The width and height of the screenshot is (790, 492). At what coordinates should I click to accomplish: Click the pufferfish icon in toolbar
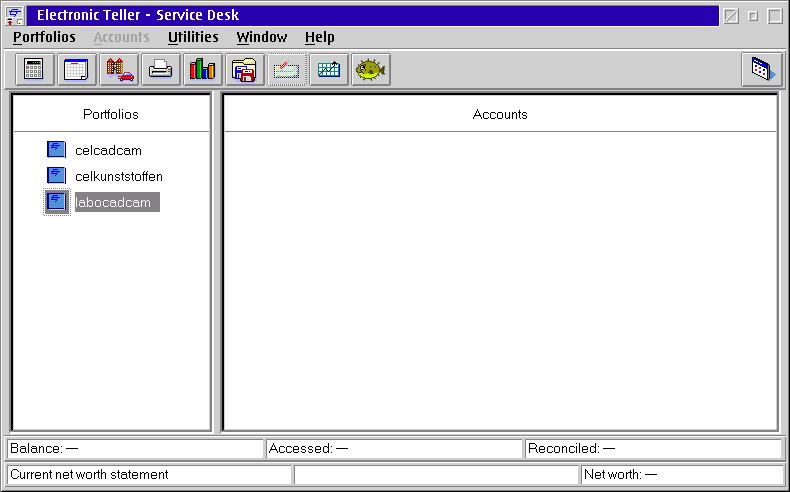click(371, 69)
